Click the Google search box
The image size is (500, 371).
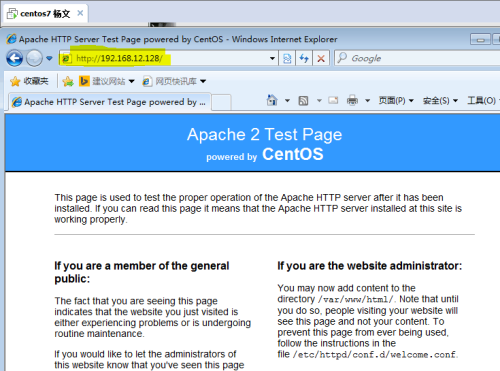417,59
